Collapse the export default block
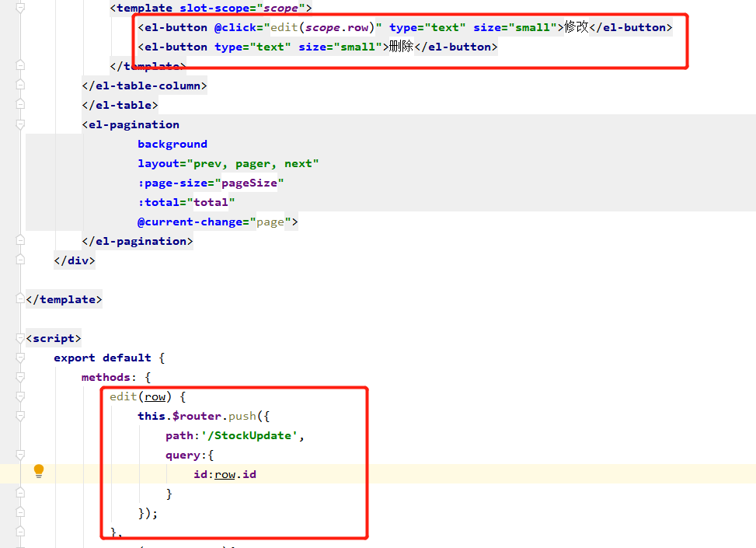The height and width of the screenshot is (548, 756). click(x=20, y=358)
